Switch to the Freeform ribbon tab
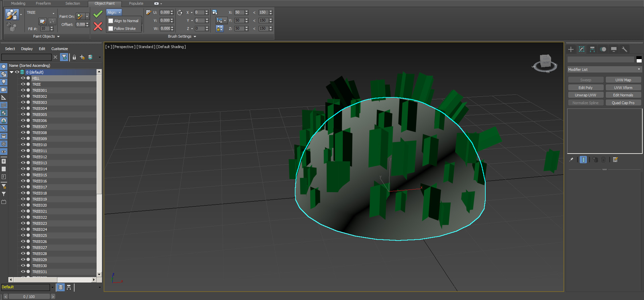This screenshot has height=300, width=644. (43, 3)
